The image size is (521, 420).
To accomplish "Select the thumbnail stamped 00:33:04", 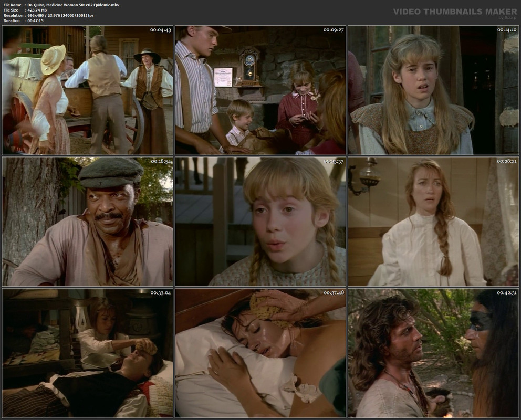I will point(87,353).
